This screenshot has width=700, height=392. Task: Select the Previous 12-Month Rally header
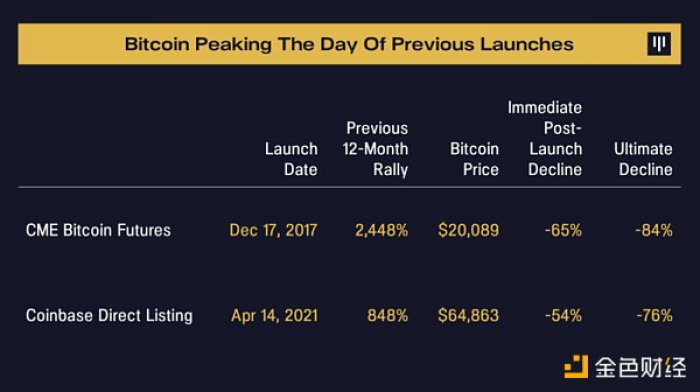(375, 149)
